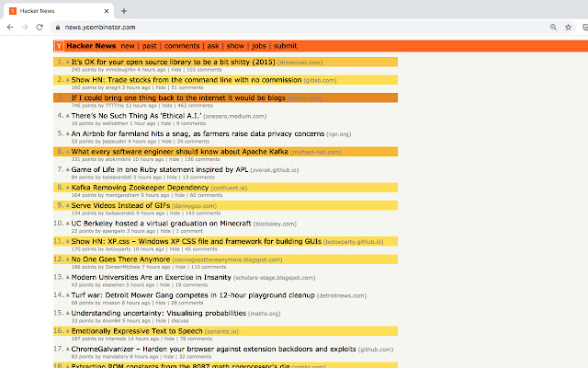
Task: Hide the 'Ethical A.I.' story
Action: pos(166,123)
